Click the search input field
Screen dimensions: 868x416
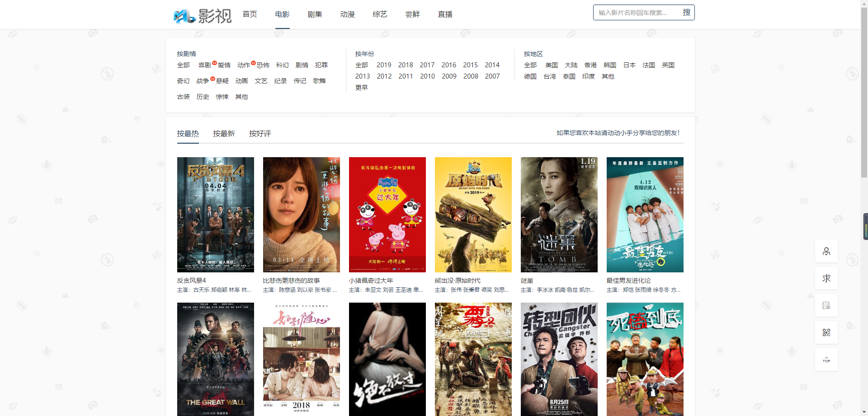[x=635, y=13]
